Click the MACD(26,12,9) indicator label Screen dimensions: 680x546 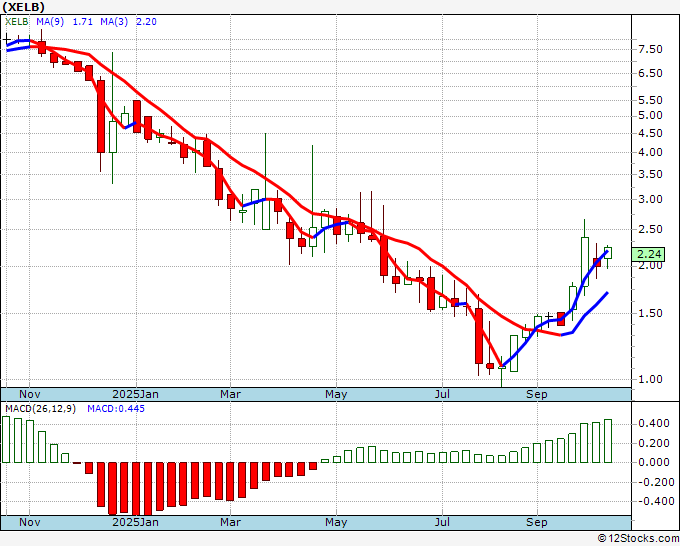(40, 409)
